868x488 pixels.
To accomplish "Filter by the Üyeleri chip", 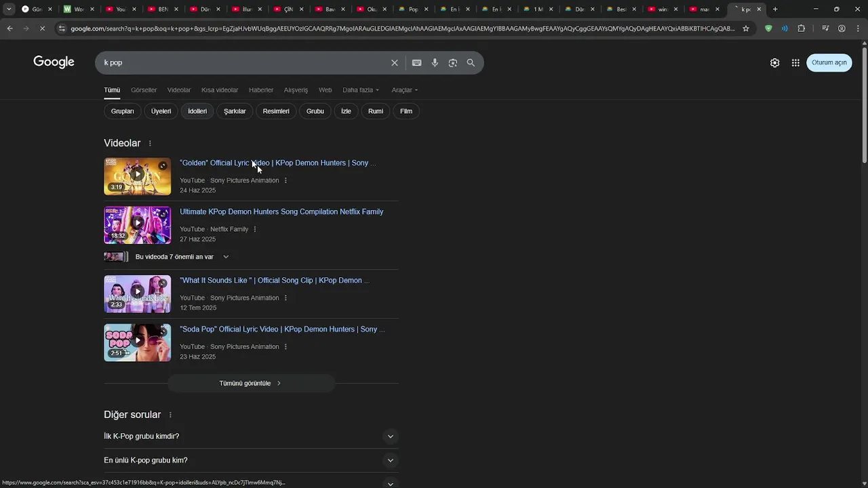I will click(161, 111).
